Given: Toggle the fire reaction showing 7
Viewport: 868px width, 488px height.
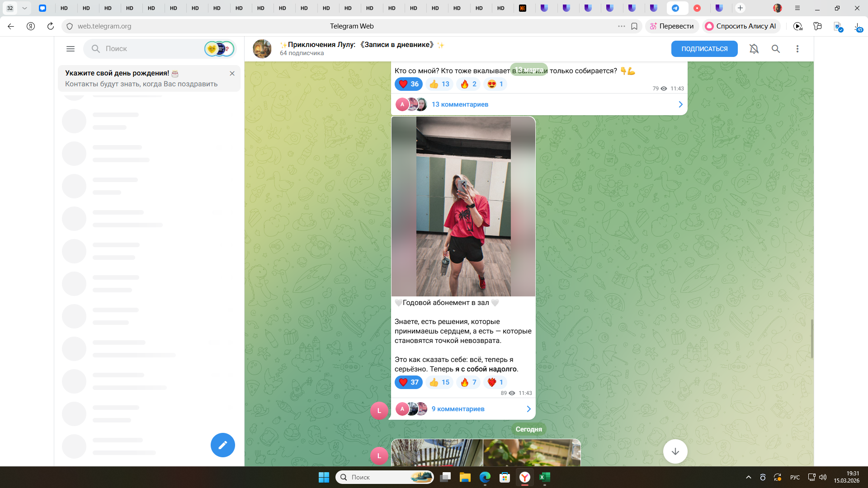Looking at the screenshot, I should 468,382.
